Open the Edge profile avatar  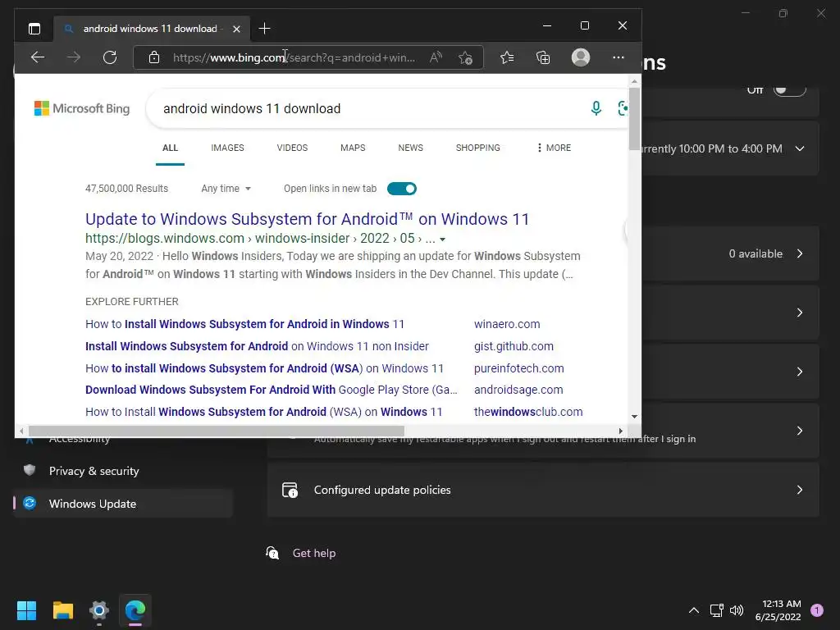pos(581,57)
